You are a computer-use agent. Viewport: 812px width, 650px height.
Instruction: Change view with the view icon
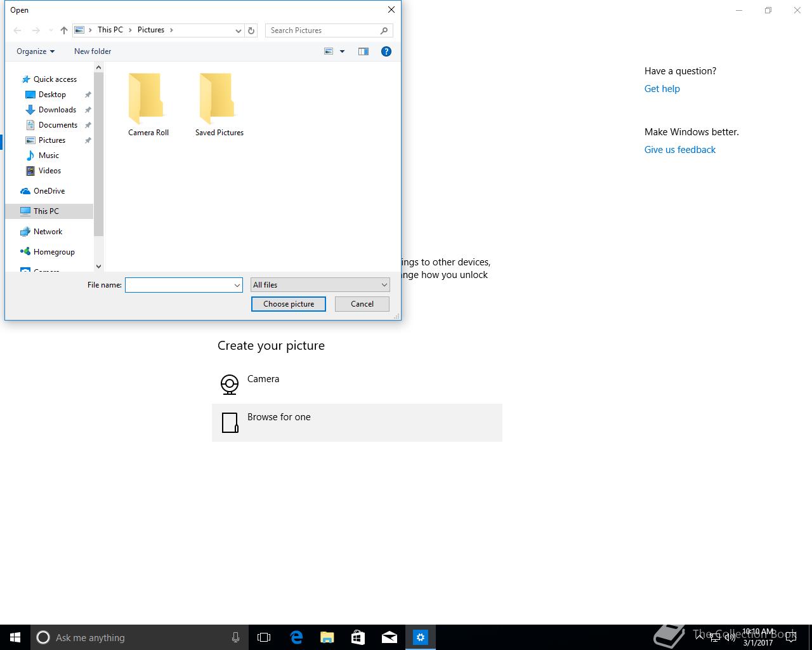coord(329,51)
